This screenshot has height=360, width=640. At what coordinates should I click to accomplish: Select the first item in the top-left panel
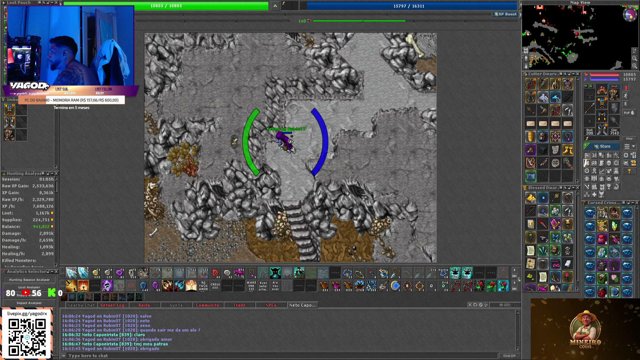coord(9,109)
